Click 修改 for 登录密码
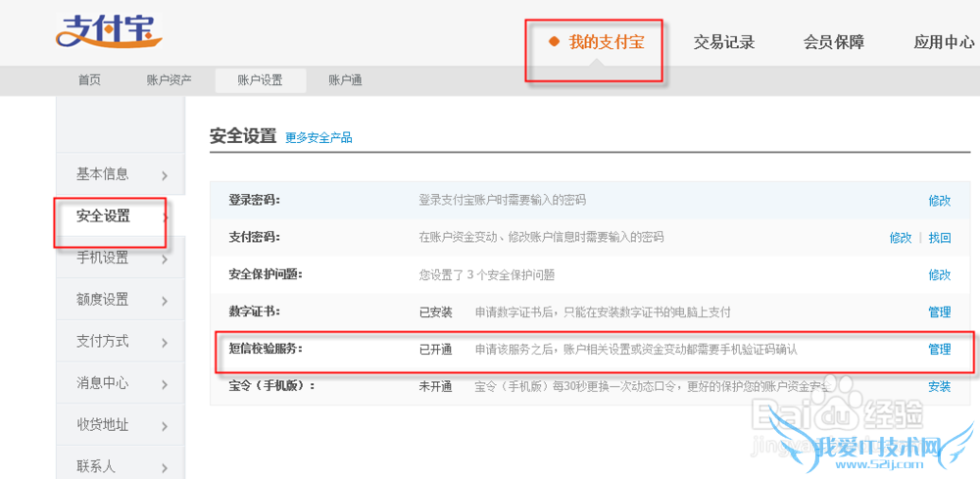 940,201
